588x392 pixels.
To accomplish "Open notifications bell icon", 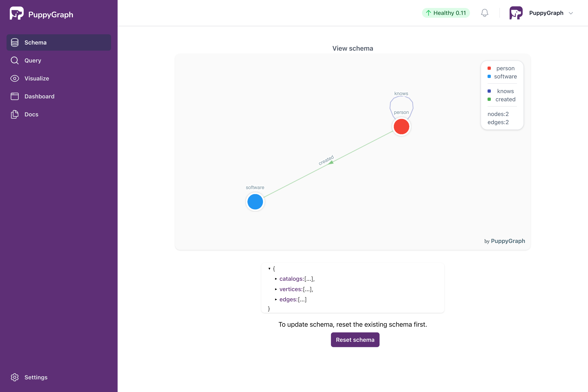I will 484,13.
